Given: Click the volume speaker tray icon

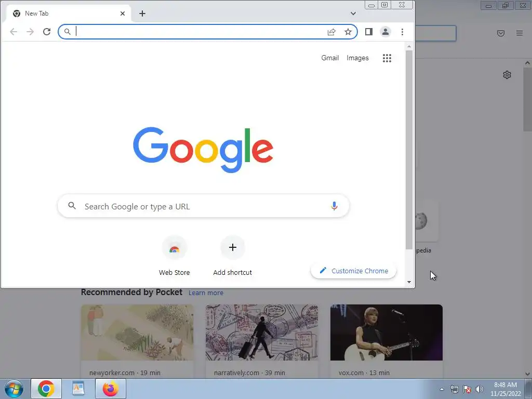Looking at the screenshot, I should [x=480, y=389].
